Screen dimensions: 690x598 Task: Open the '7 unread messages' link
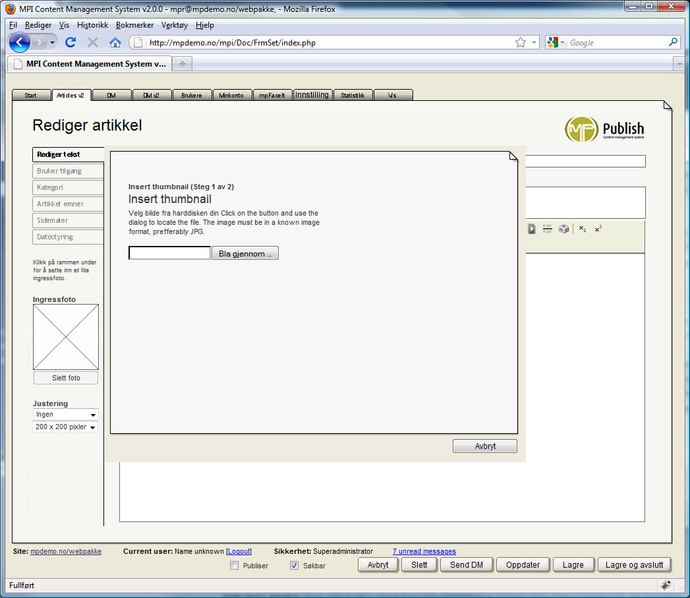tap(424, 551)
